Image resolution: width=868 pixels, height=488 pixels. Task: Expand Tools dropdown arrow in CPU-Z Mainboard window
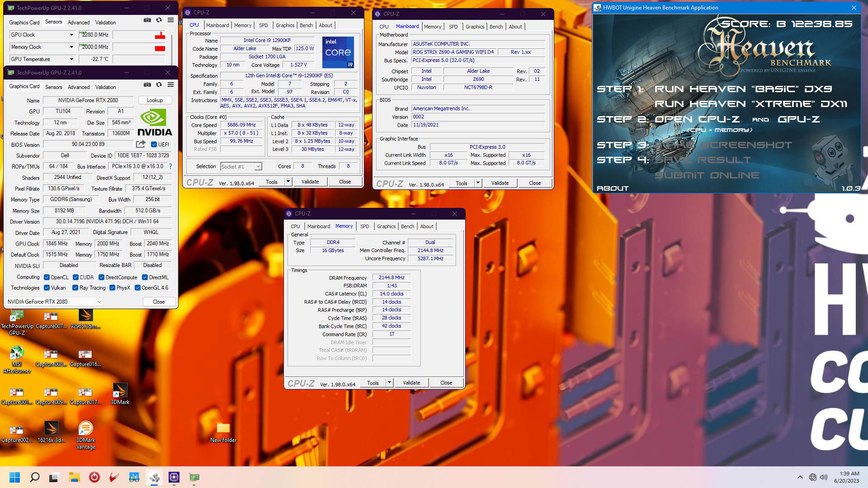[478, 183]
